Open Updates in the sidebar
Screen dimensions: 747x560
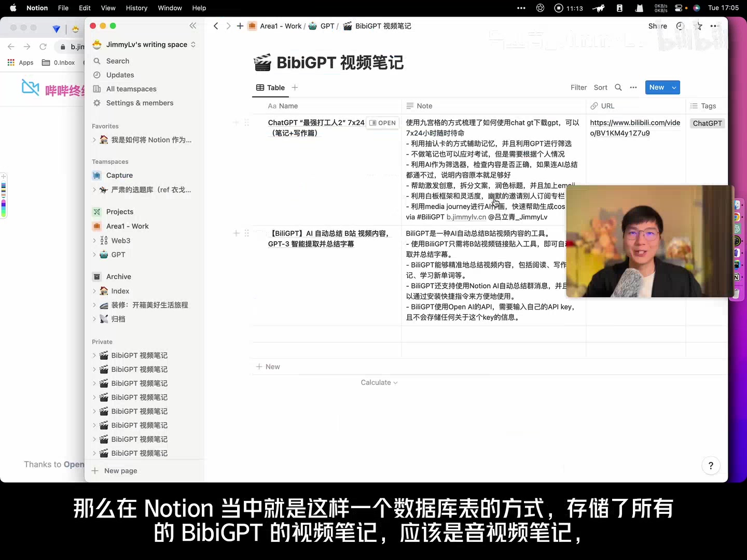point(119,75)
